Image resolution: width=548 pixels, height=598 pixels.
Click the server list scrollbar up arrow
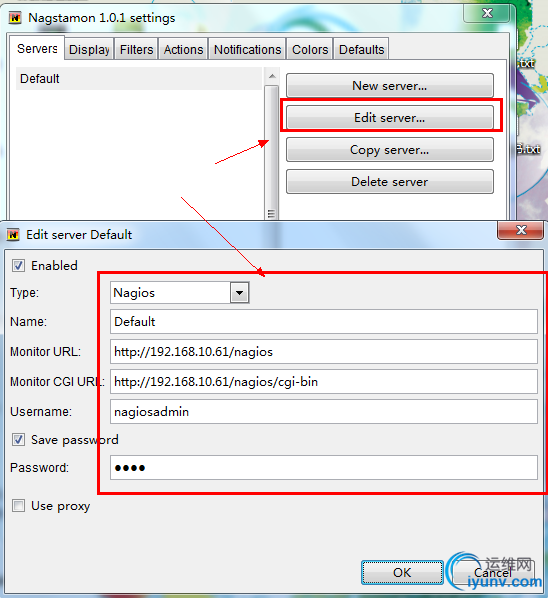(272, 76)
